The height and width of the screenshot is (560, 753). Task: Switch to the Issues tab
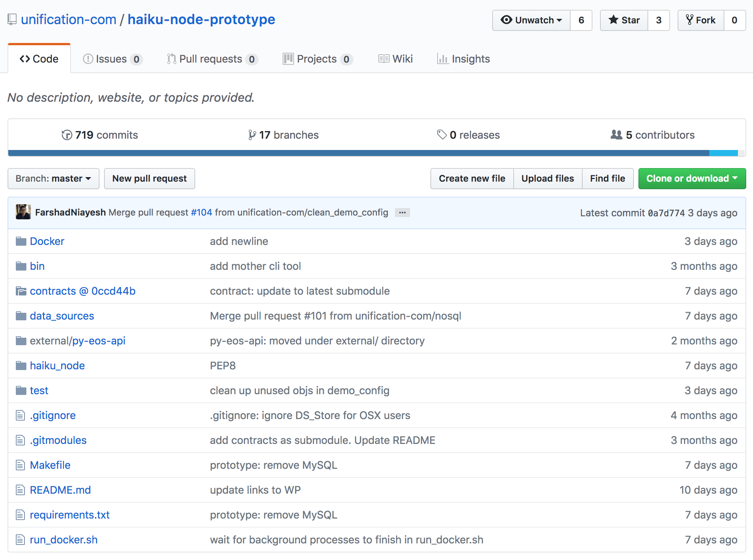(x=112, y=59)
